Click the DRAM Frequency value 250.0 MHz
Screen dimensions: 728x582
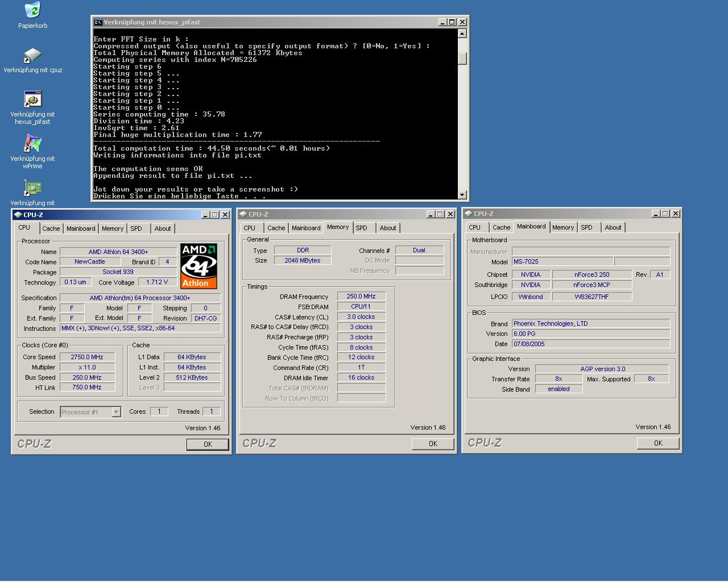(361, 296)
